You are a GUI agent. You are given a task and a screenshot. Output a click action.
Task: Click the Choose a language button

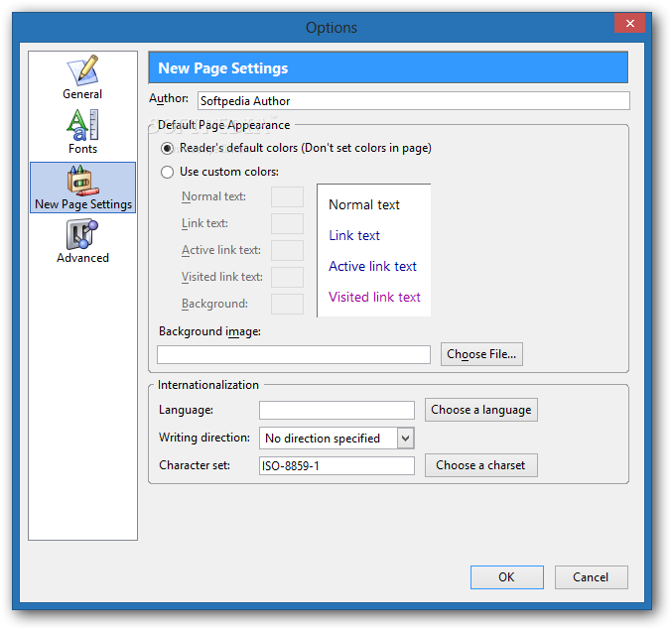point(480,410)
